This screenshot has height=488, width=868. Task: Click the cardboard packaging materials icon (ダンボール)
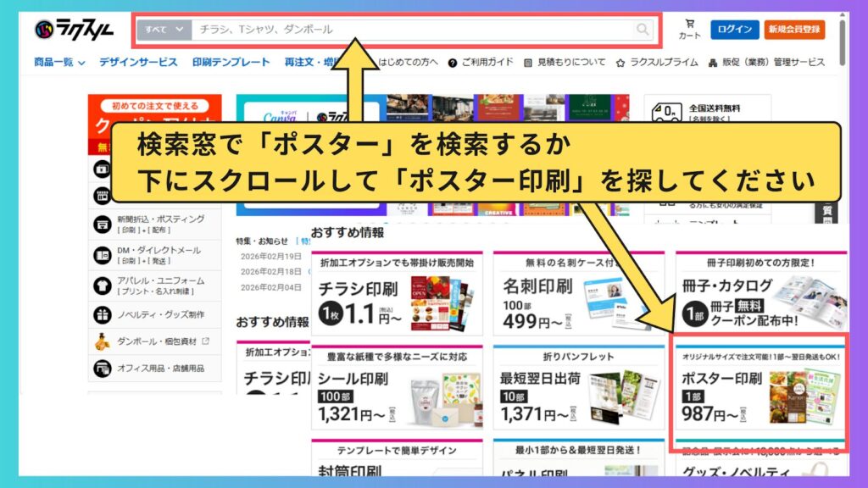pyautogui.click(x=103, y=342)
